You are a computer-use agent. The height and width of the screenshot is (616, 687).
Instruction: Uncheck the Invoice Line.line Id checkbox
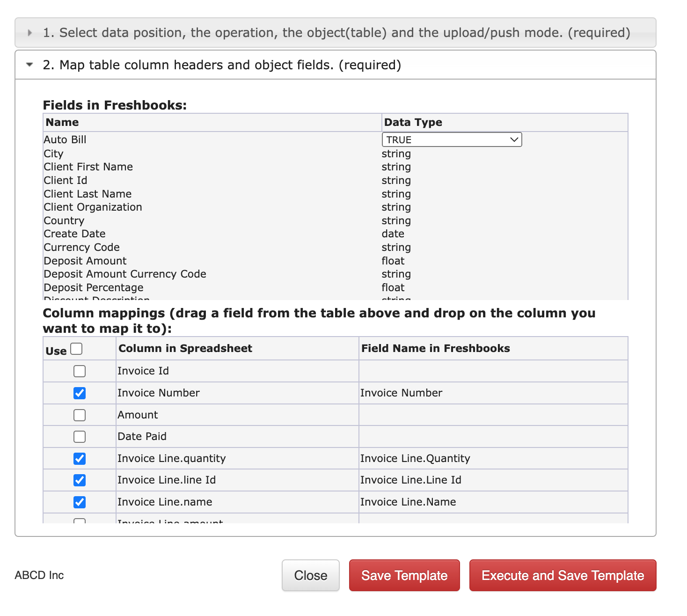click(x=80, y=480)
